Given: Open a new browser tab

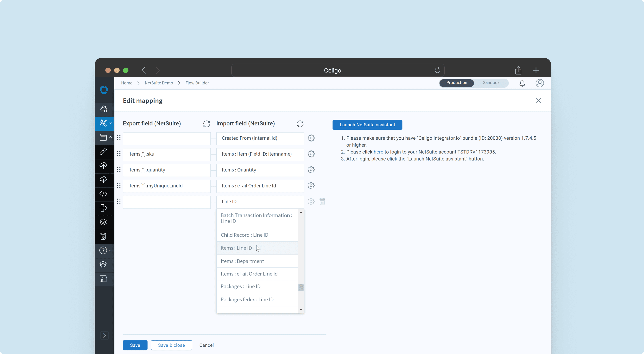Looking at the screenshot, I should [x=536, y=70].
